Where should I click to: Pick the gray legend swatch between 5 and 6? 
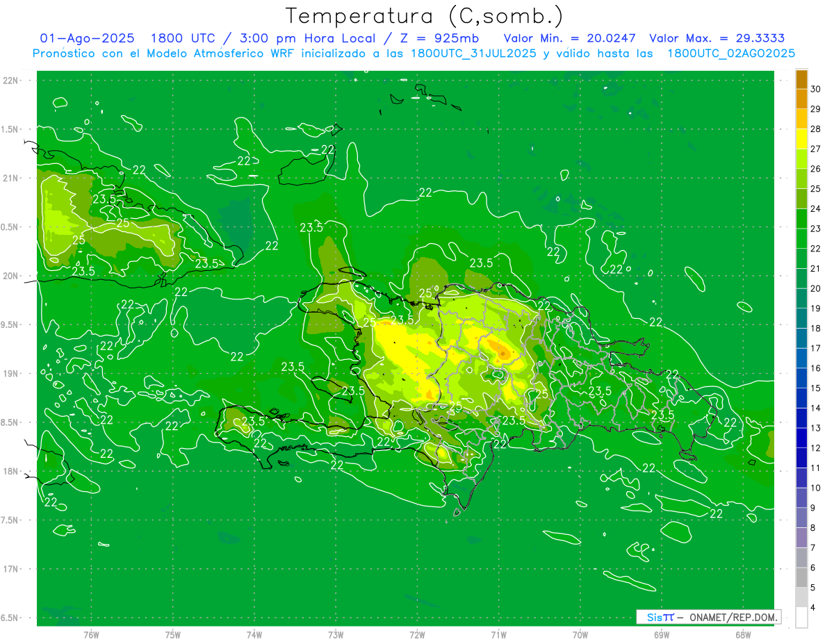pos(802,578)
